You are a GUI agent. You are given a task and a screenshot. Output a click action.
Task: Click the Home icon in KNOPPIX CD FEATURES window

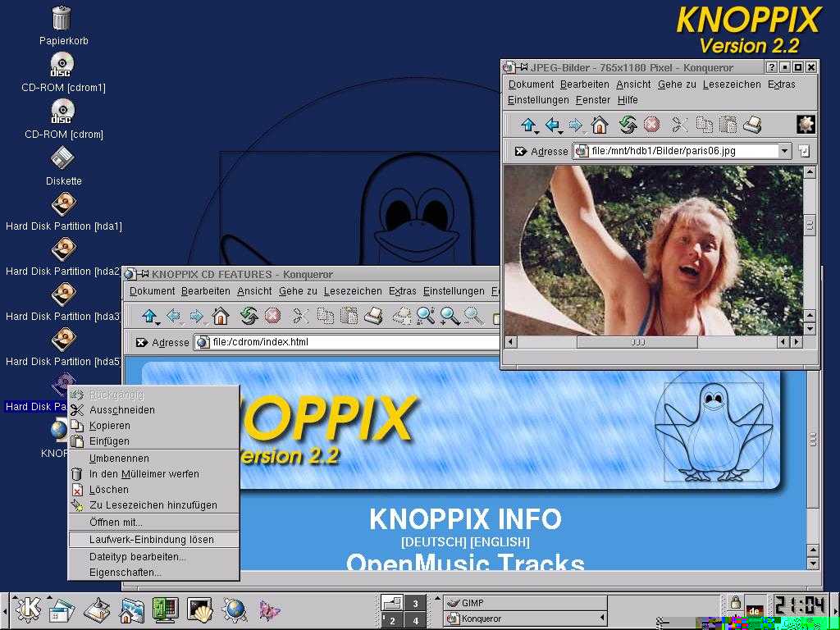pos(220,316)
